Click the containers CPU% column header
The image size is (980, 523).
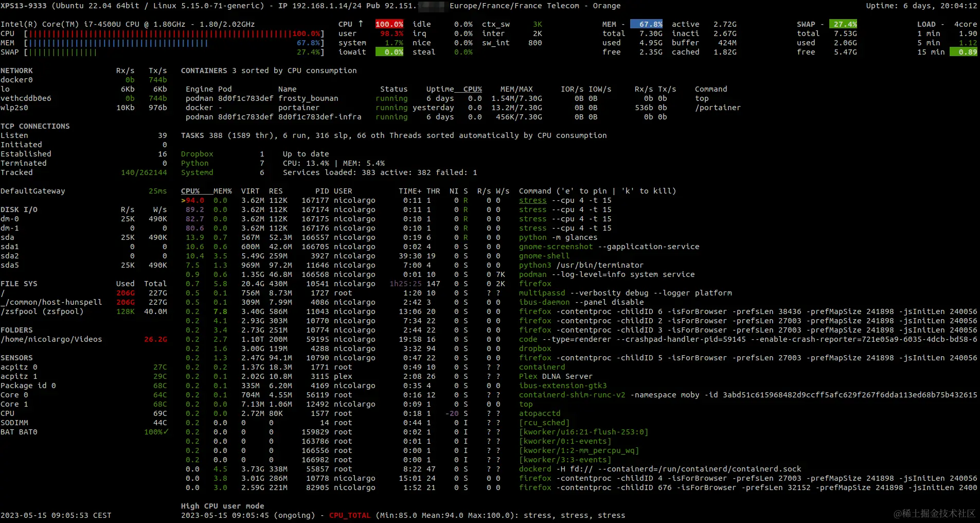tap(473, 89)
